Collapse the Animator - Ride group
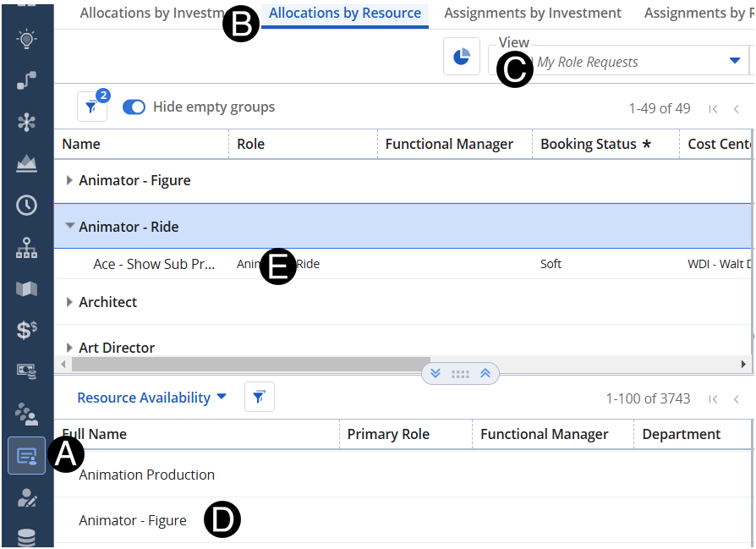Viewport: 756px width, 549px height. (x=69, y=226)
